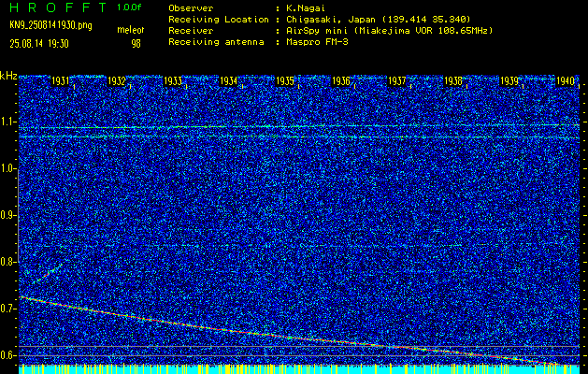Click the meteot label above the count
588x374 pixels.
(x=131, y=30)
